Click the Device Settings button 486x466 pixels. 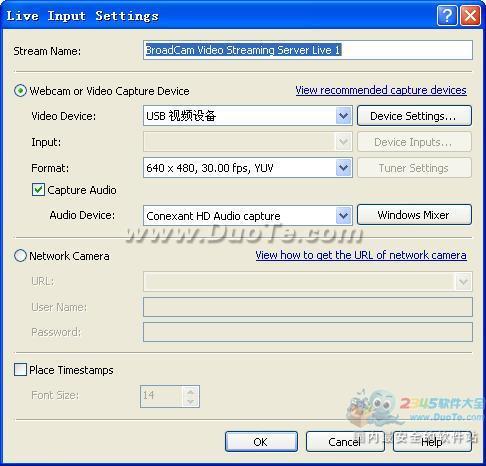[x=414, y=116]
